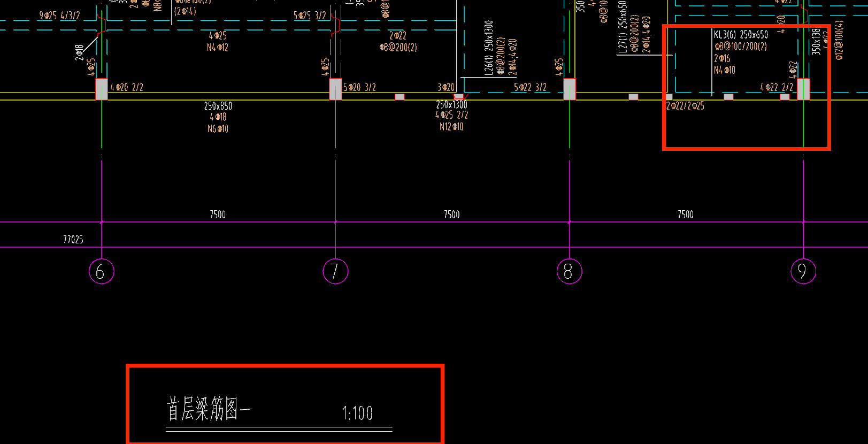
Task: Click the 7500 dimension between axes 7 and 8
Action: tap(451, 215)
